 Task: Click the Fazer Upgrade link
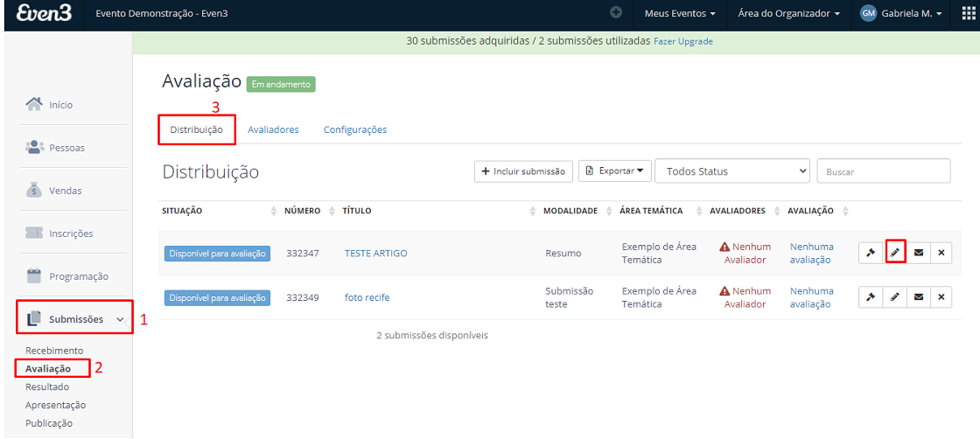pyautogui.click(x=683, y=41)
